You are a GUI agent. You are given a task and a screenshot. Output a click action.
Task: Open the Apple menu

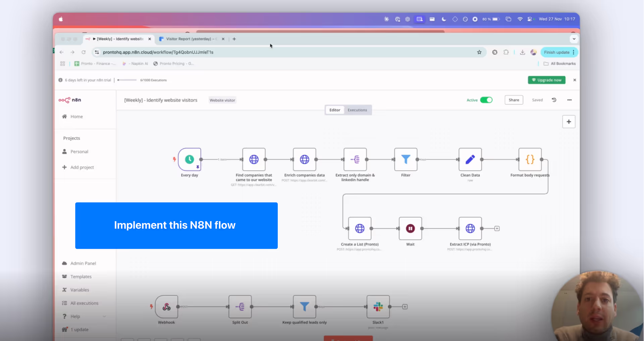(x=61, y=19)
